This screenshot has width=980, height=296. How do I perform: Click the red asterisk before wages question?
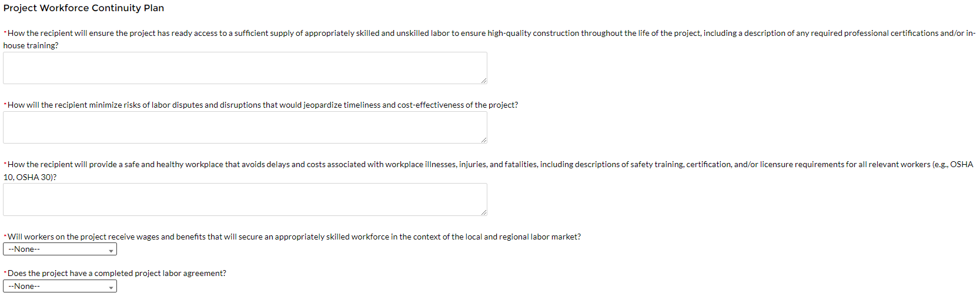click(5, 236)
